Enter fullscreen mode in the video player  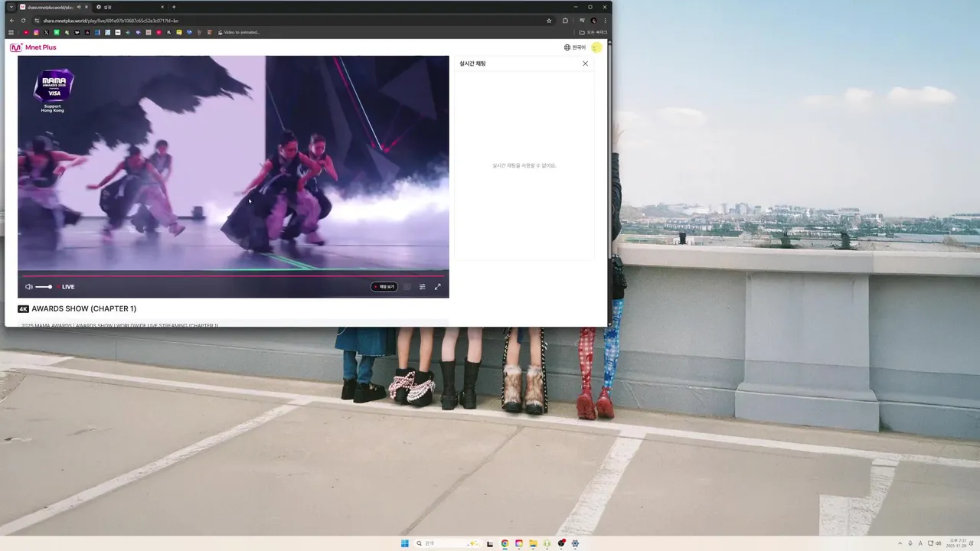tap(438, 287)
